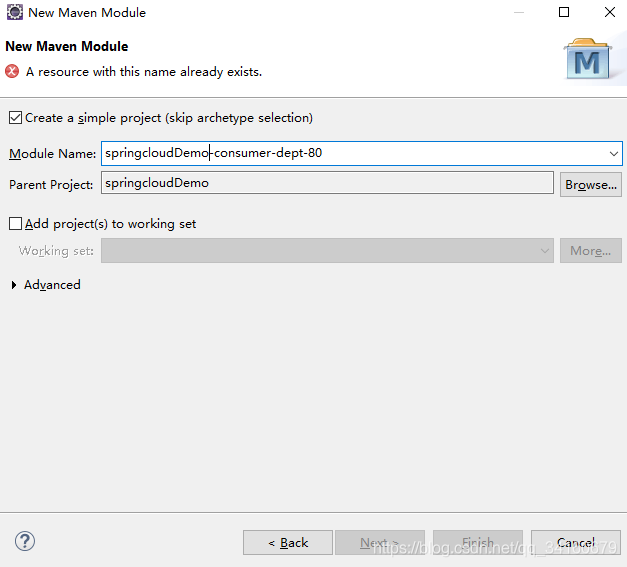Click the bold 'New Maven Module' heading

point(67,46)
